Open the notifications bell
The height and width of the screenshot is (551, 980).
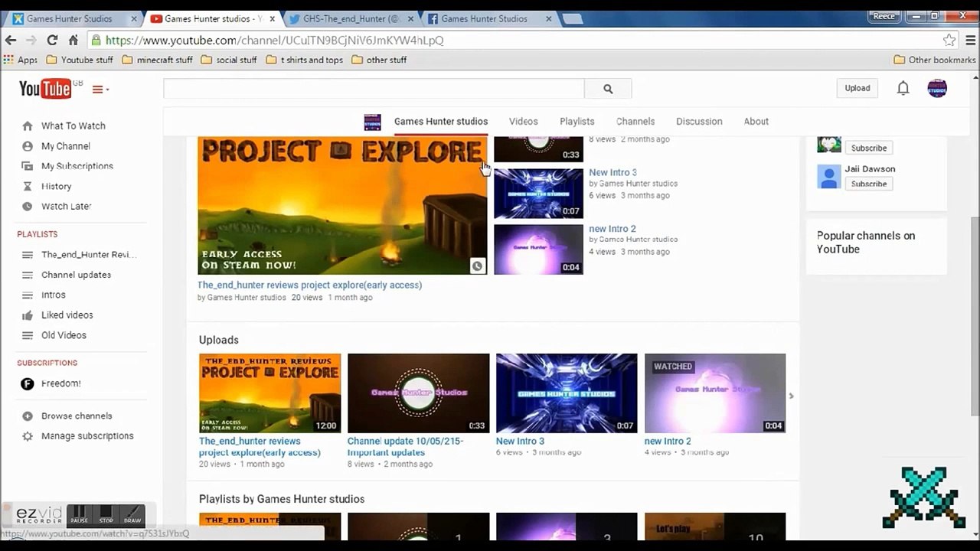coord(903,88)
